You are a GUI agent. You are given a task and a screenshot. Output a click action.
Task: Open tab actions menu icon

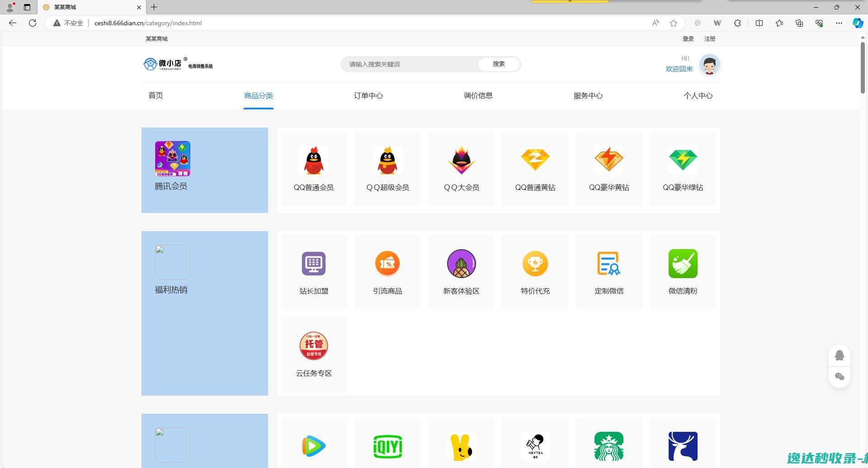[x=27, y=7]
